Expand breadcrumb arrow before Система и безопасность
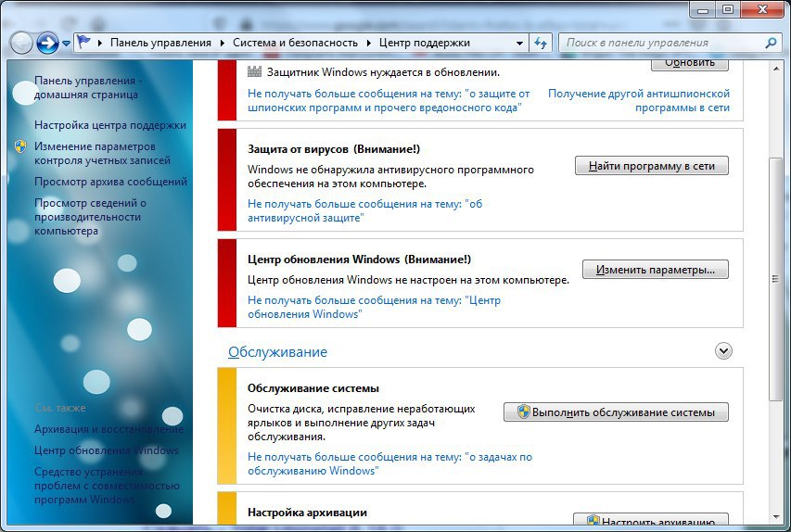This screenshot has height=532, width=791. [223, 44]
